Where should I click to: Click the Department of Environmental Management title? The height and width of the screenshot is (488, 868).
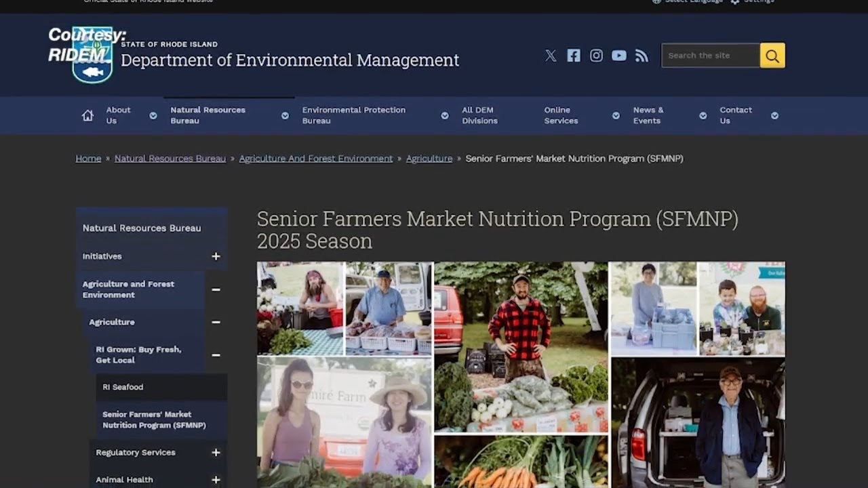pos(290,60)
